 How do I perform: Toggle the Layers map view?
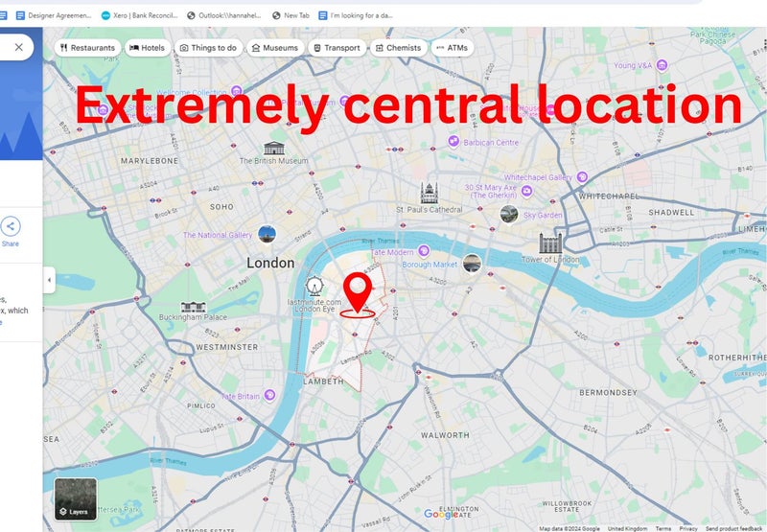(x=76, y=499)
